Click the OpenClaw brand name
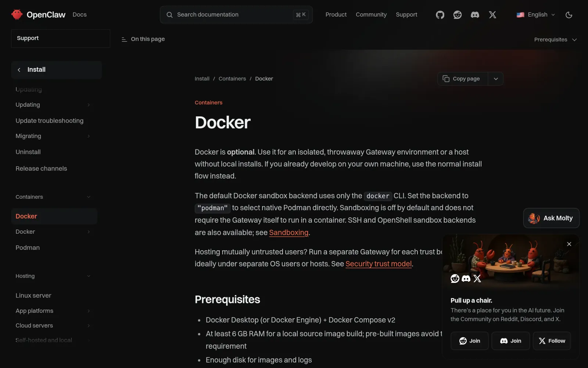 46,15
